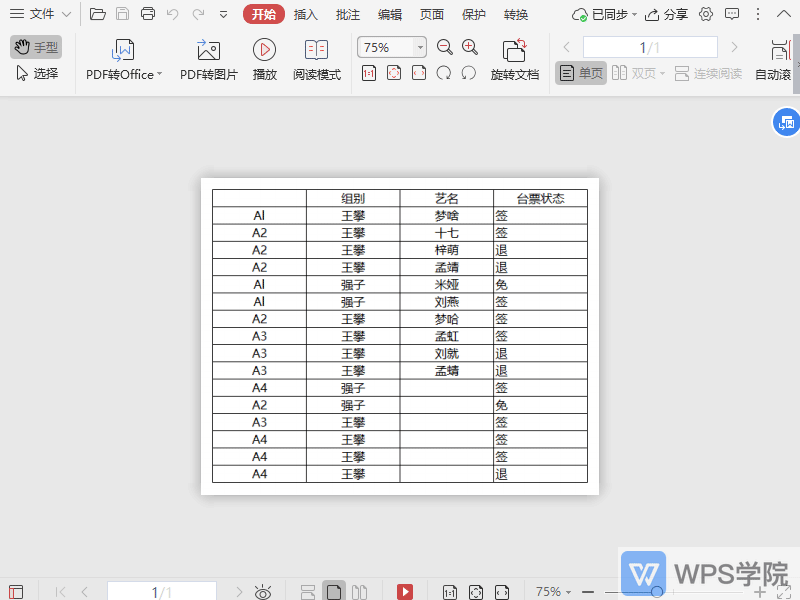Click the ribbon zoom in magnifier
This screenshot has height=600, width=800.
[470, 47]
